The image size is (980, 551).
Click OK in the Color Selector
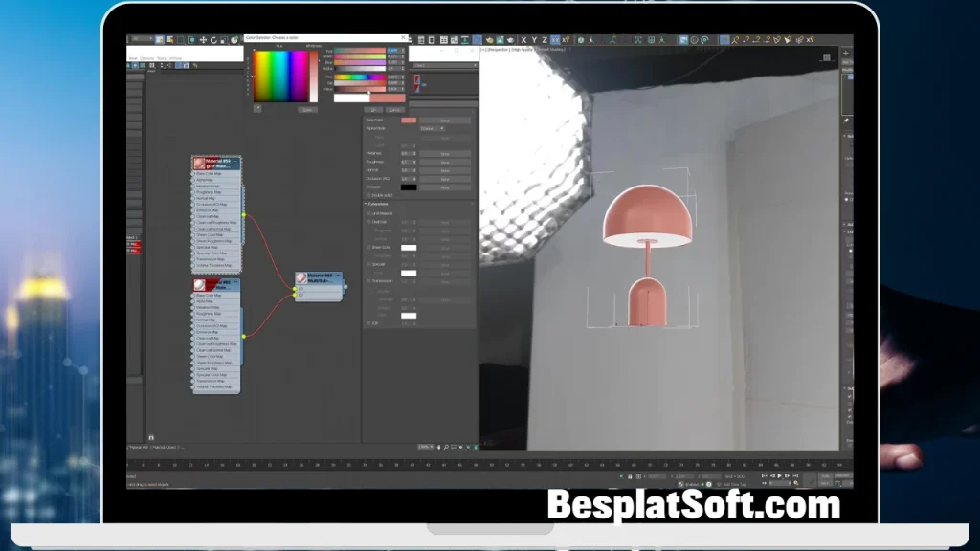tap(374, 109)
